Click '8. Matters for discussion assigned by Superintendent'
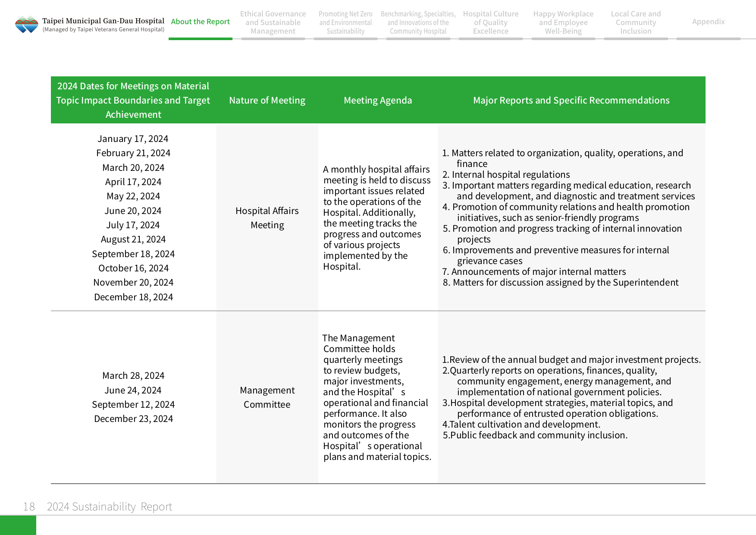This screenshot has height=535, width=756. tap(561, 282)
